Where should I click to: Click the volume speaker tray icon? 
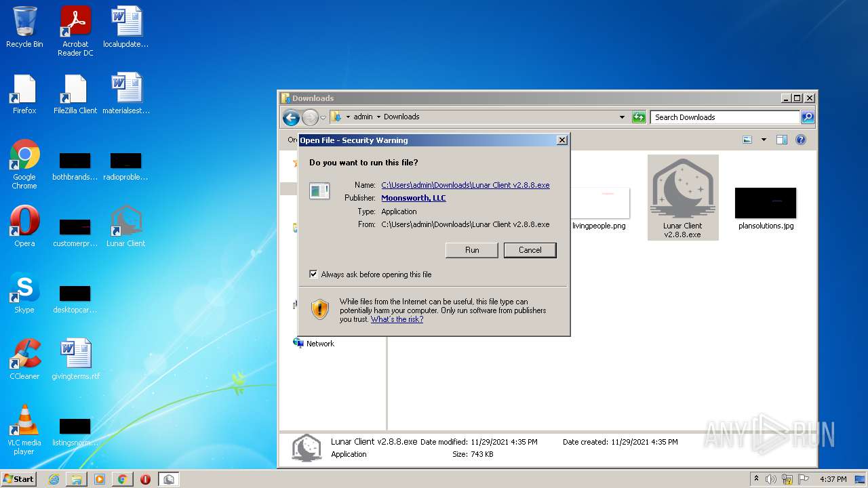(x=771, y=479)
